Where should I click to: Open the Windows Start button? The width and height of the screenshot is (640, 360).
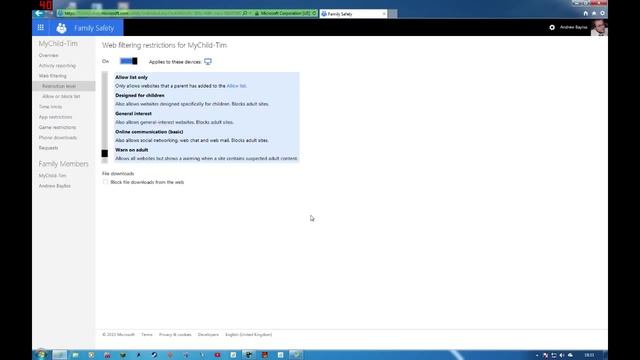41,355
